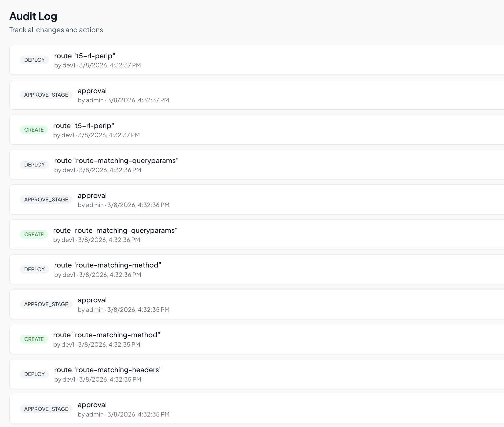The image size is (504, 427).
Task: Click the APPROVE_STAGE badge dated 4:32:37 PM
Action: 46,95
